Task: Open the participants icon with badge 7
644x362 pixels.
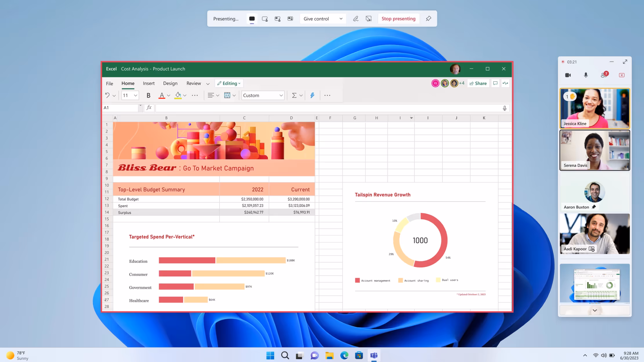Action: [x=604, y=75]
